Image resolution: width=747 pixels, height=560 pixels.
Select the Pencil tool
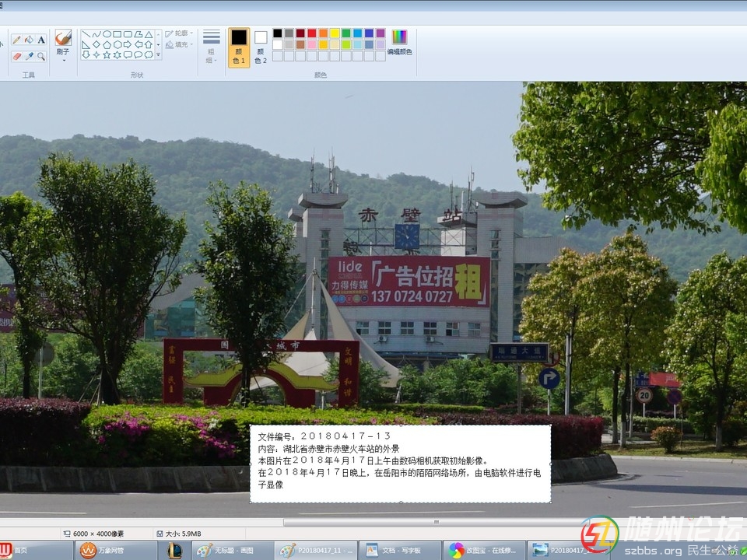click(16, 40)
